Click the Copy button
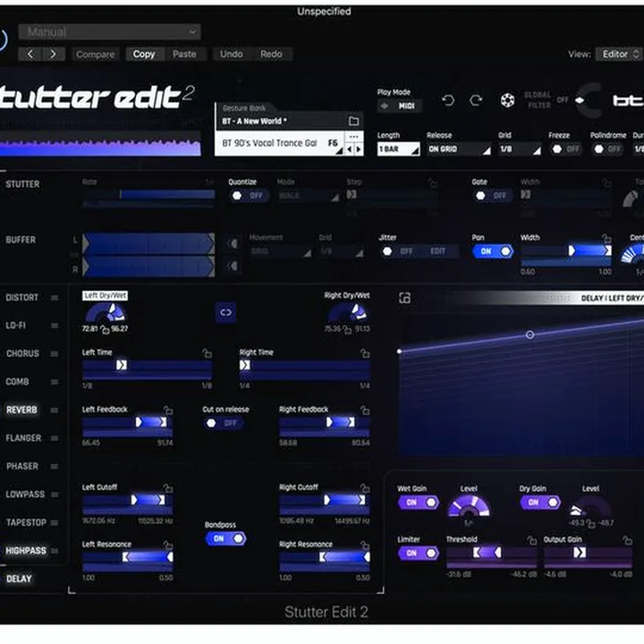This screenshot has height=644, width=644. pos(144,54)
